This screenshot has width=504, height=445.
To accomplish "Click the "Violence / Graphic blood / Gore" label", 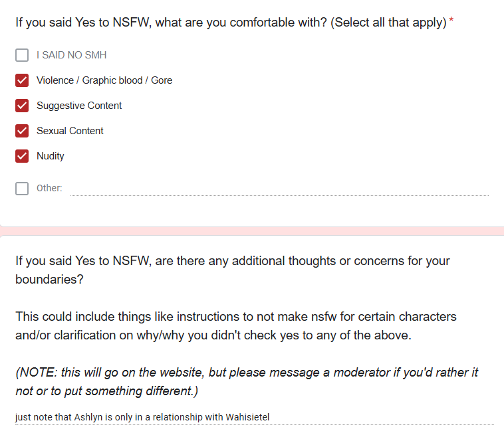I will click(x=104, y=80).
